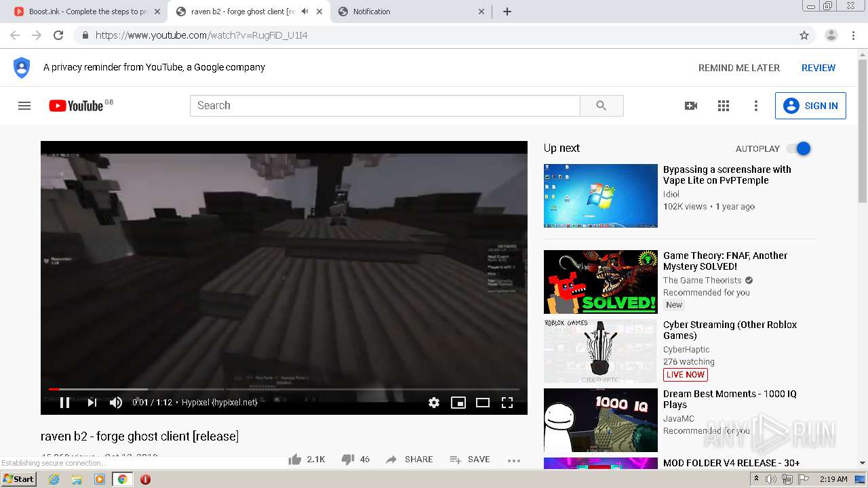Open the Dream 1000 IQ thumbnail
The width and height of the screenshot is (868, 488).
pos(601,420)
